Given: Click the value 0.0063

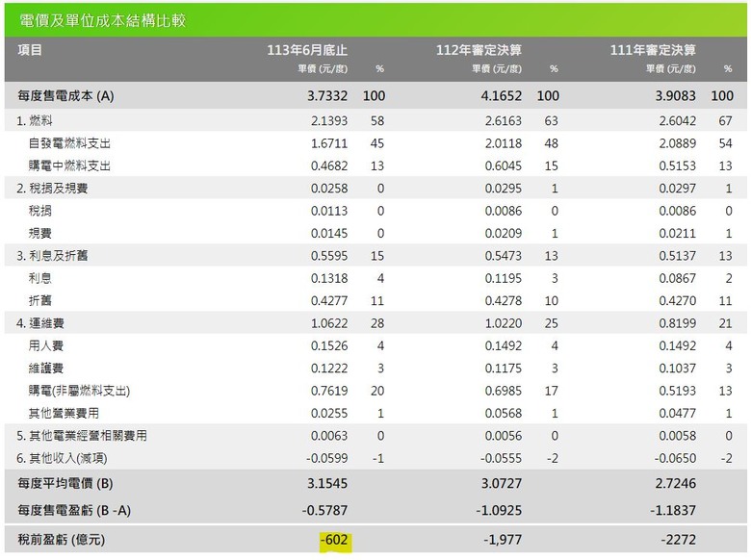Looking at the screenshot, I should coord(329,436).
